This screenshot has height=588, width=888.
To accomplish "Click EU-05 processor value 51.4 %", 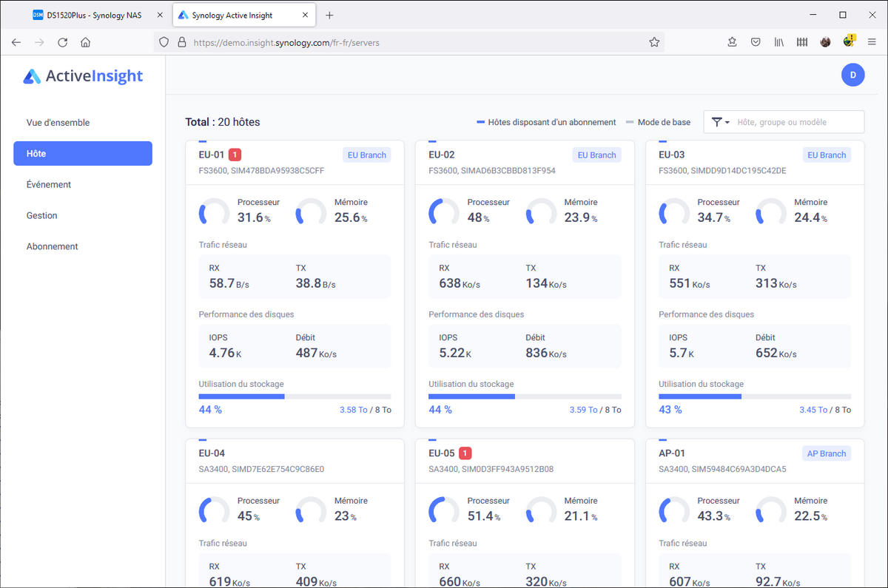I will pyautogui.click(x=485, y=516).
